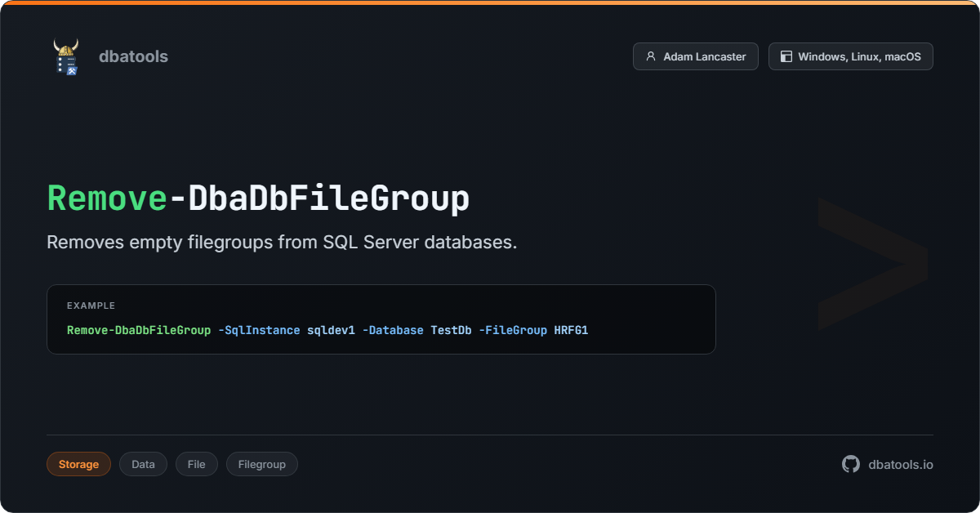Click the -Database parameter in code
Viewport: 980px width, 513px height.
pos(393,330)
